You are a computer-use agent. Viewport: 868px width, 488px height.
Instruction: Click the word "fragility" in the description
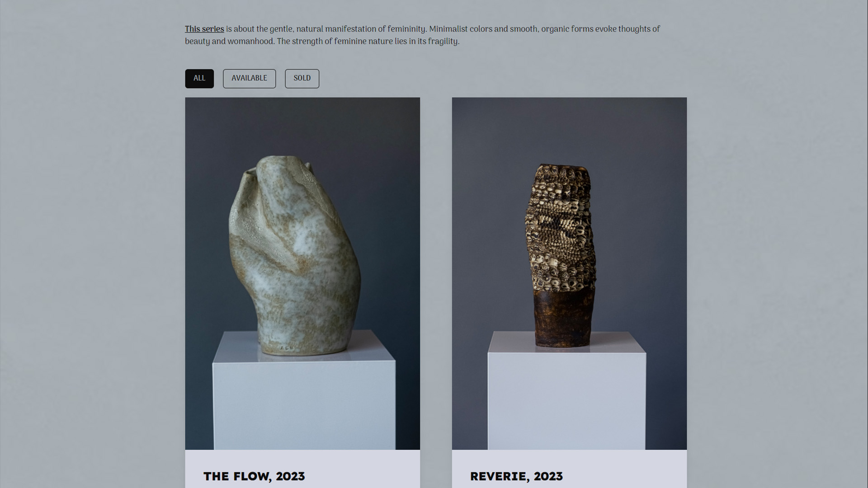coord(443,42)
